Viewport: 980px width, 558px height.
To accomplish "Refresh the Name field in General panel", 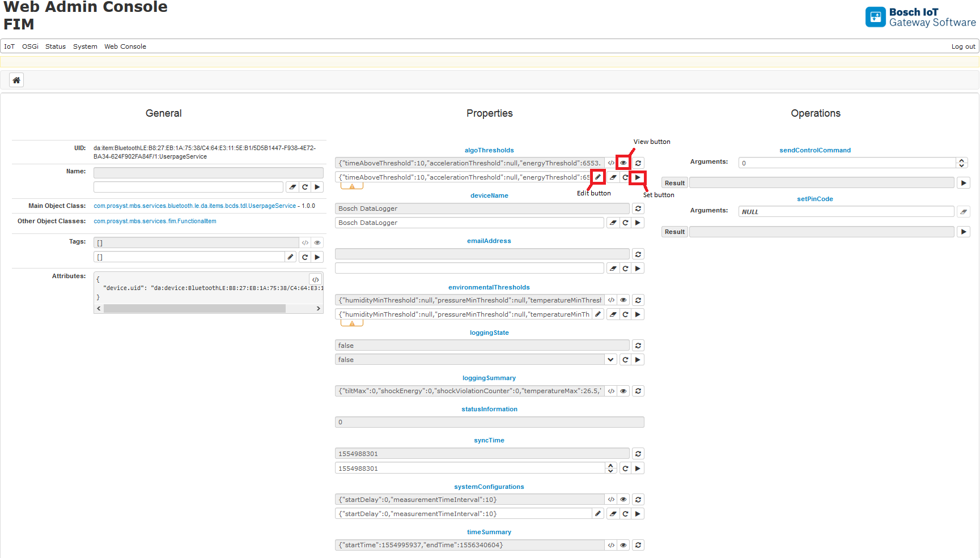I will coord(305,186).
